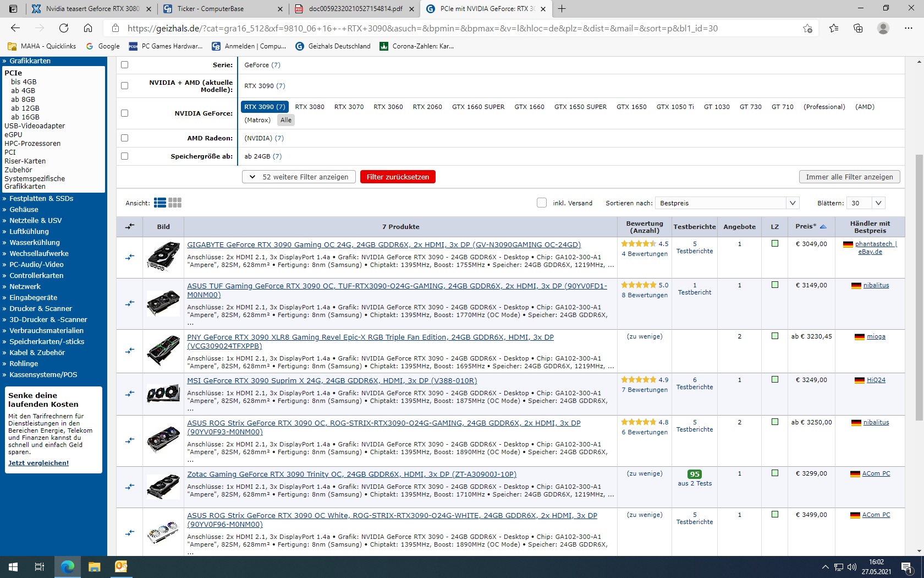Open Task View on taskbar
Image resolution: width=924 pixels, height=578 pixels.
40,567
